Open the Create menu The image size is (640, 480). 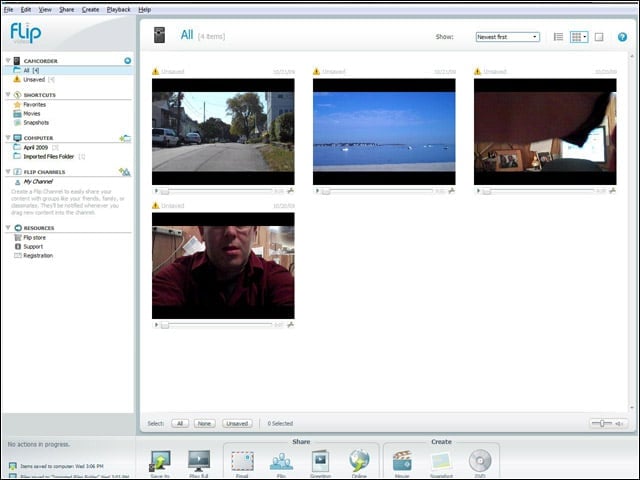90,9
